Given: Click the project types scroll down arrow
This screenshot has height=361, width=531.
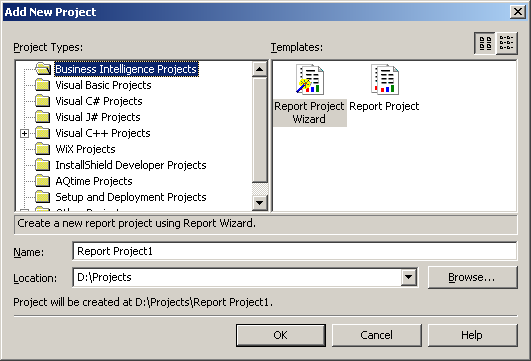Looking at the screenshot, I should [260, 203].
